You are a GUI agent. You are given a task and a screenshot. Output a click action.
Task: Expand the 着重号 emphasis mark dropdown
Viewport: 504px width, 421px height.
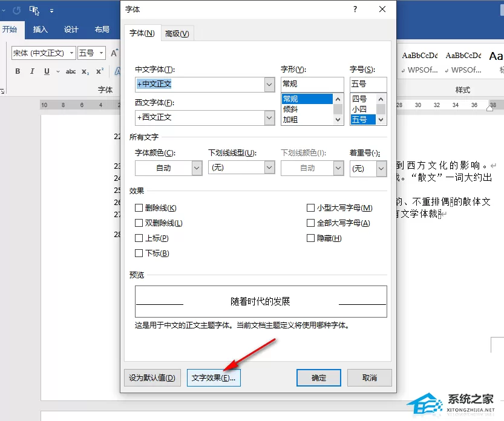coord(381,168)
